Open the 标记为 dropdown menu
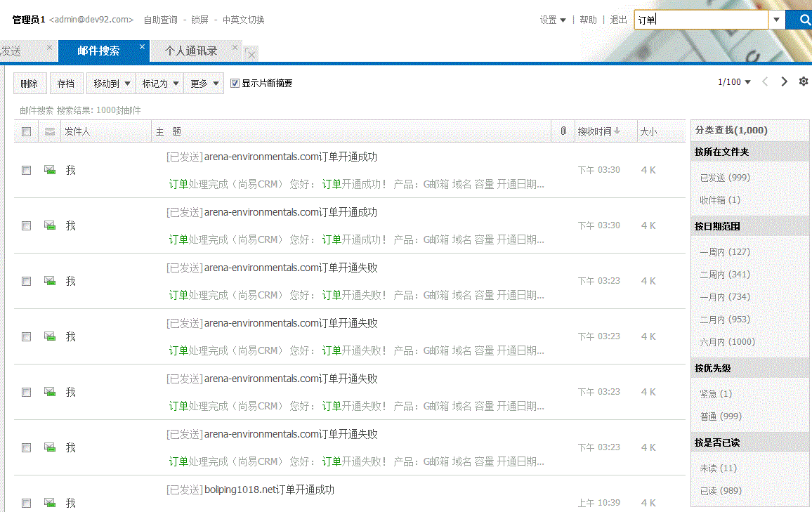Image resolution: width=812 pixels, height=512 pixels. point(159,84)
